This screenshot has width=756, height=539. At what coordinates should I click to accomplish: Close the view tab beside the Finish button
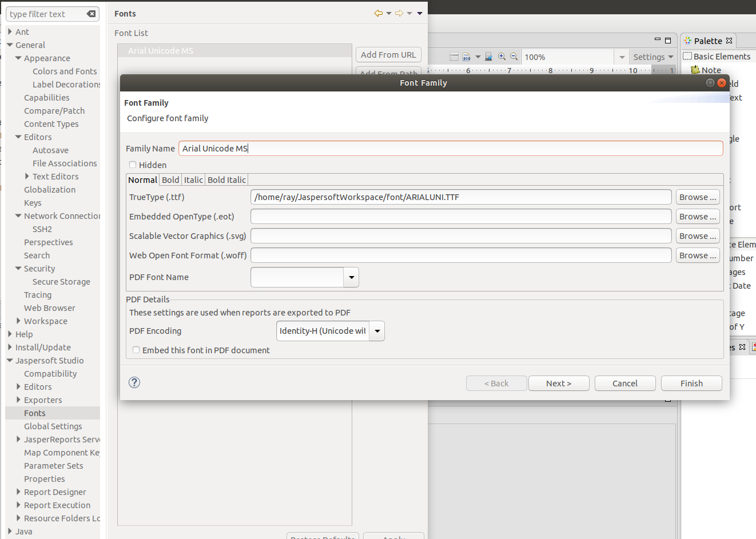pos(742,347)
